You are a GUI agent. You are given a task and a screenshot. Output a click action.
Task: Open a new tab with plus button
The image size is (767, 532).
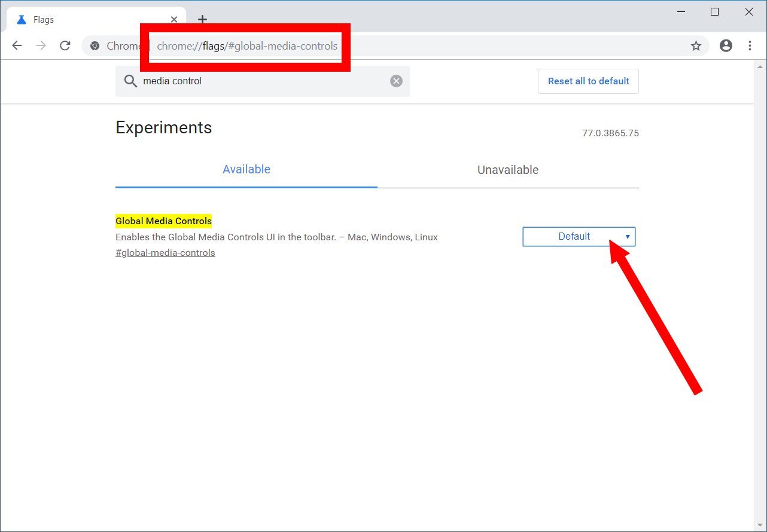coord(202,19)
